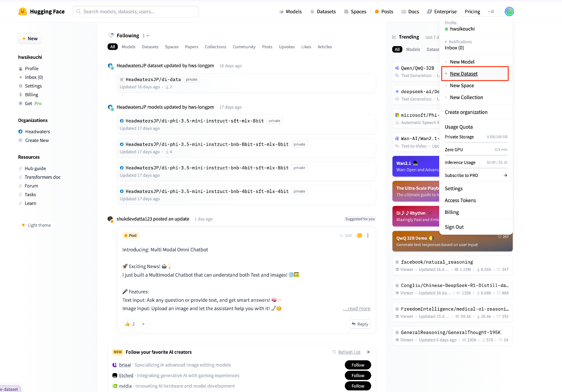Toggle the Light theme switch

coord(36,225)
